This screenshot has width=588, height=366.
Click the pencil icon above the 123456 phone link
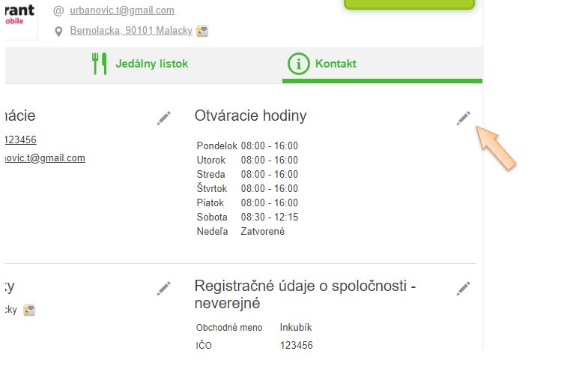pos(164,118)
